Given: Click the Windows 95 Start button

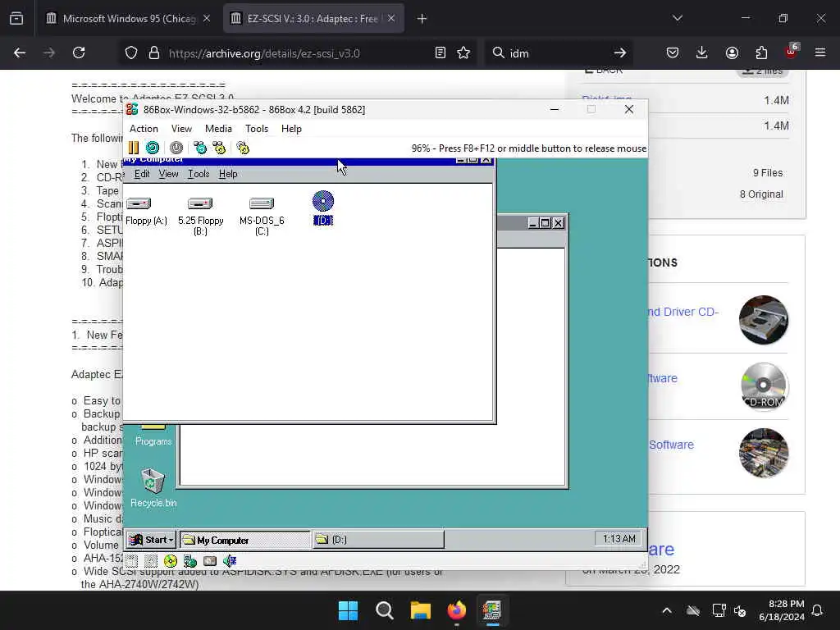Looking at the screenshot, I should click(152, 540).
